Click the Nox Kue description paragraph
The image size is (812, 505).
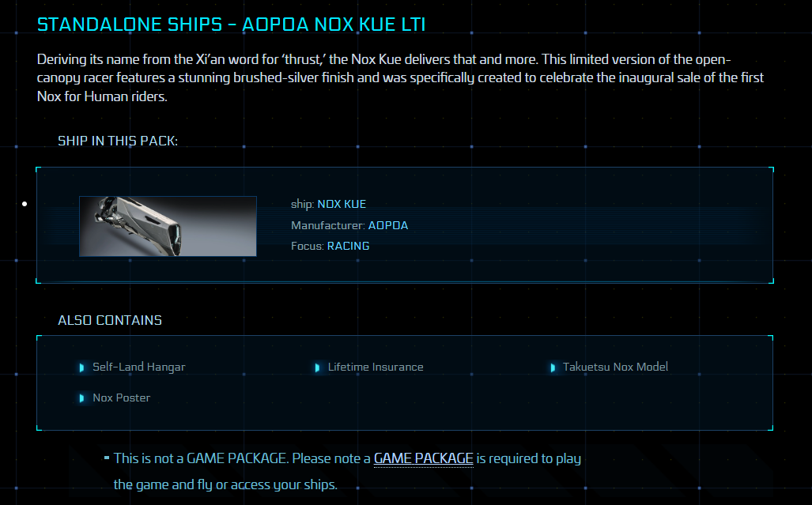[x=399, y=78]
